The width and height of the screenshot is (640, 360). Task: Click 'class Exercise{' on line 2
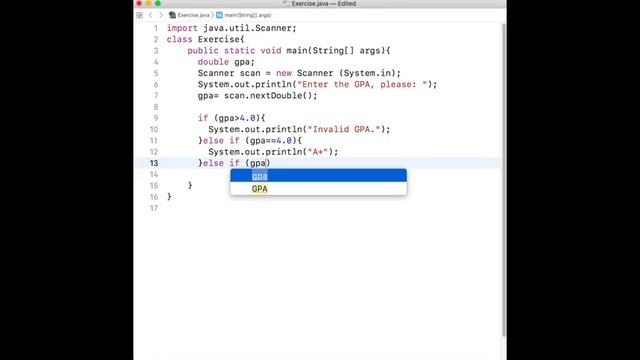coord(205,40)
